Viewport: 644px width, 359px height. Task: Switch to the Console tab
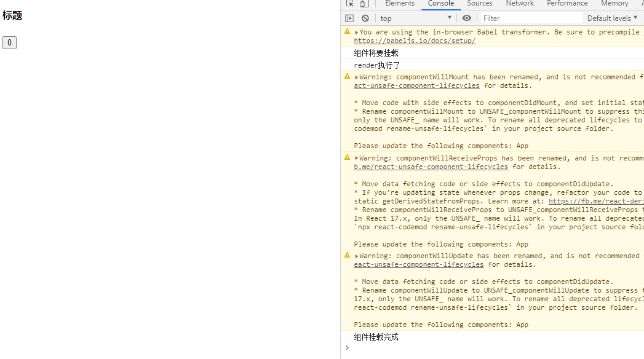tap(440, 3)
